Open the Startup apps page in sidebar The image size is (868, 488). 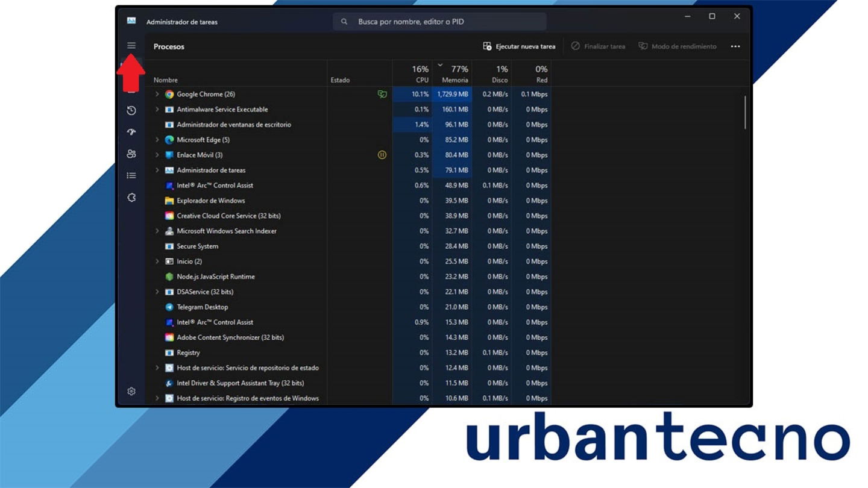[x=131, y=133]
